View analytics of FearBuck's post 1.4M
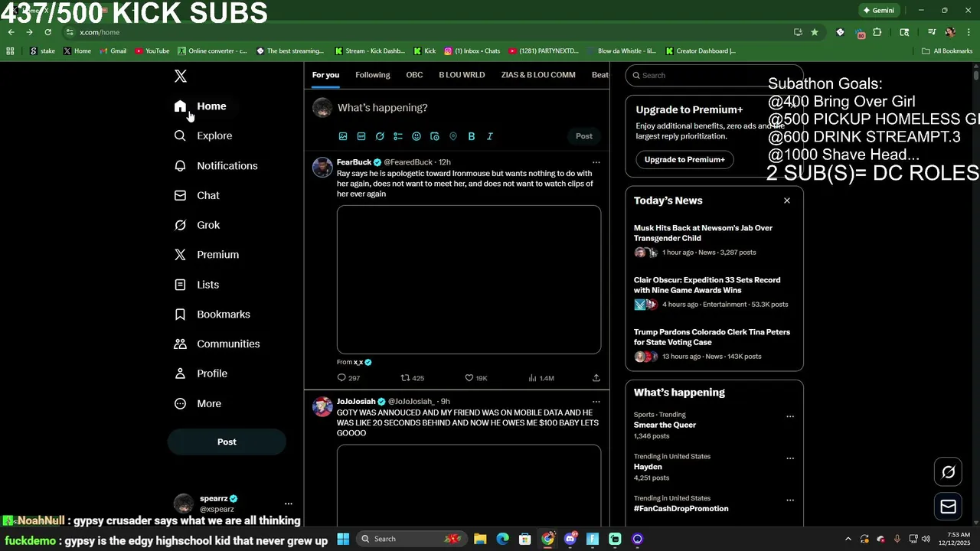This screenshot has width=980, height=551. click(541, 378)
